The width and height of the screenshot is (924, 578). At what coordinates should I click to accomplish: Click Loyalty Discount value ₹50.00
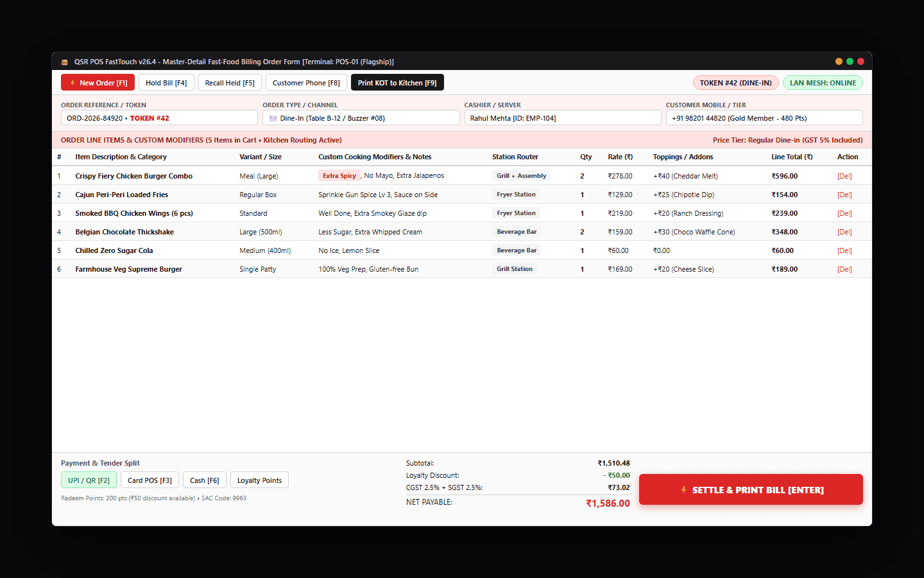click(x=617, y=475)
